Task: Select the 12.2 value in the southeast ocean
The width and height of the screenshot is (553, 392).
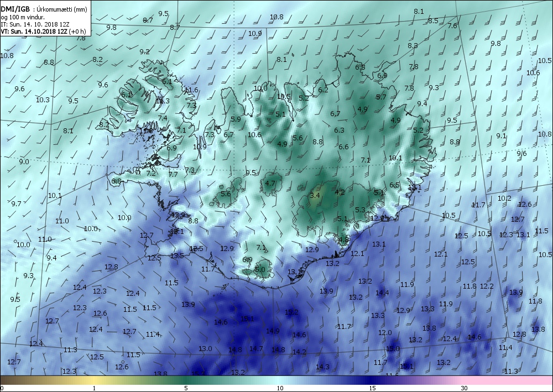Action: click(x=487, y=286)
